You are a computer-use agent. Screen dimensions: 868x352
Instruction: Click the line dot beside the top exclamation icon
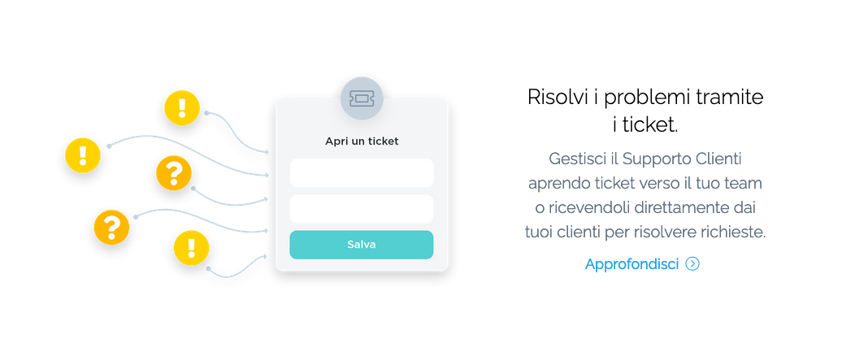206,113
